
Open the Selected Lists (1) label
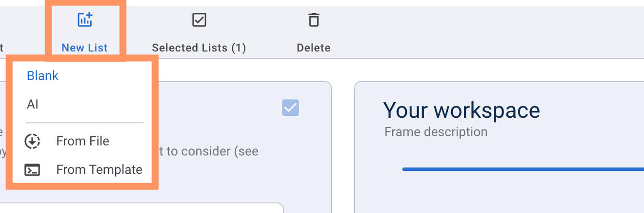tap(199, 48)
